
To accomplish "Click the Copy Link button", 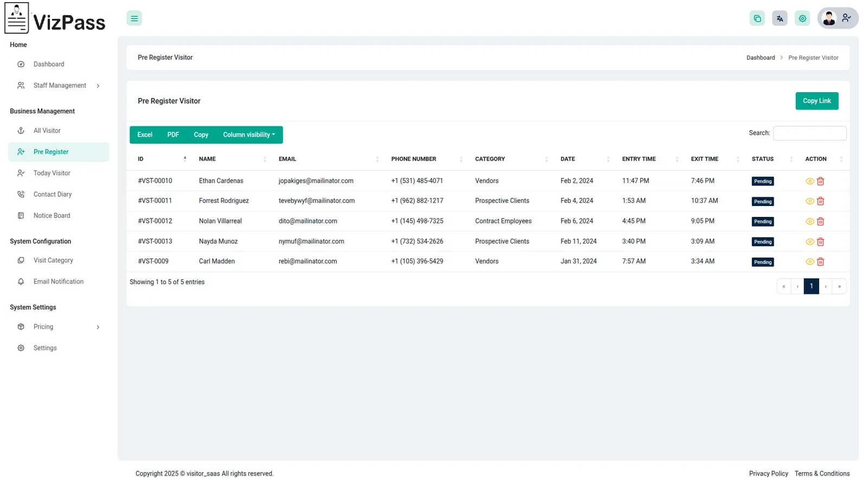I will [x=816, y=101].
